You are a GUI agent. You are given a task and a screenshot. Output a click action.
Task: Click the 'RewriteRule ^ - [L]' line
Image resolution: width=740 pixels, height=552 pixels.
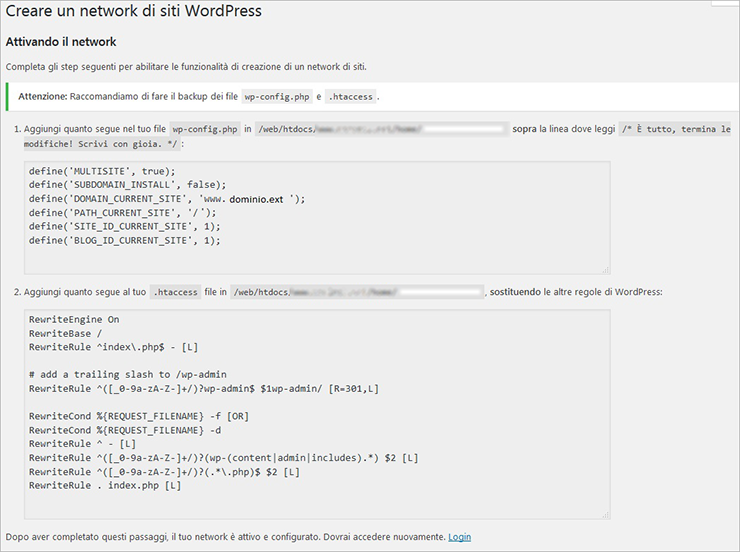tap(82, 444)
